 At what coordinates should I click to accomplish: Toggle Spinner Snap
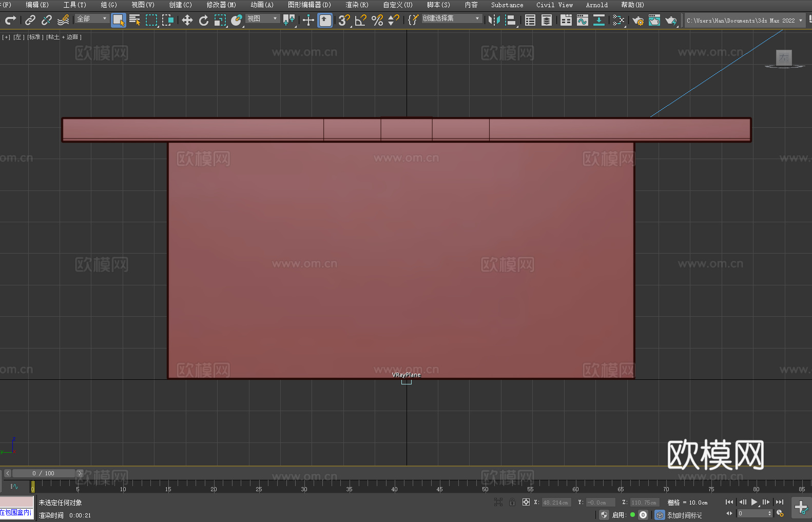[394, 20]
